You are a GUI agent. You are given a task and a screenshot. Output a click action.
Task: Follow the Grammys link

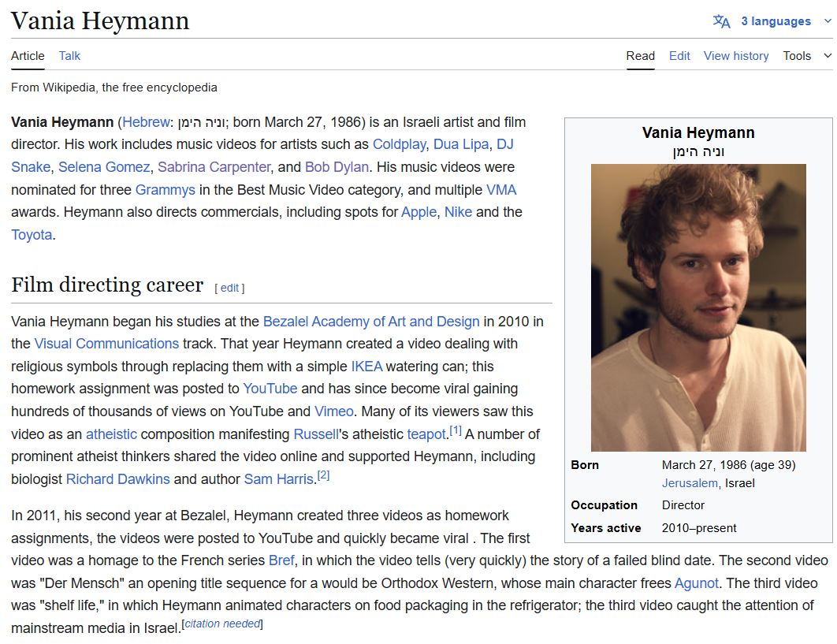point(165,189)
